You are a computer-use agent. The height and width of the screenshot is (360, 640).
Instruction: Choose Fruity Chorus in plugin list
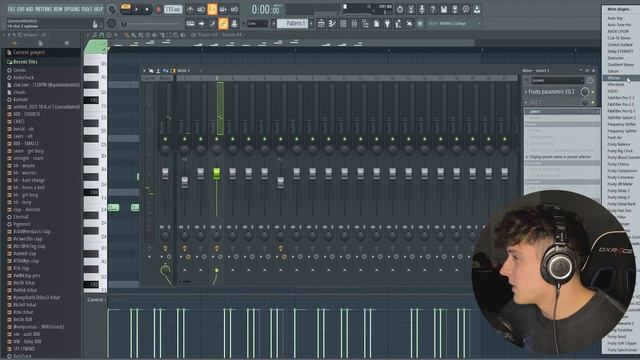click(618, 164)
